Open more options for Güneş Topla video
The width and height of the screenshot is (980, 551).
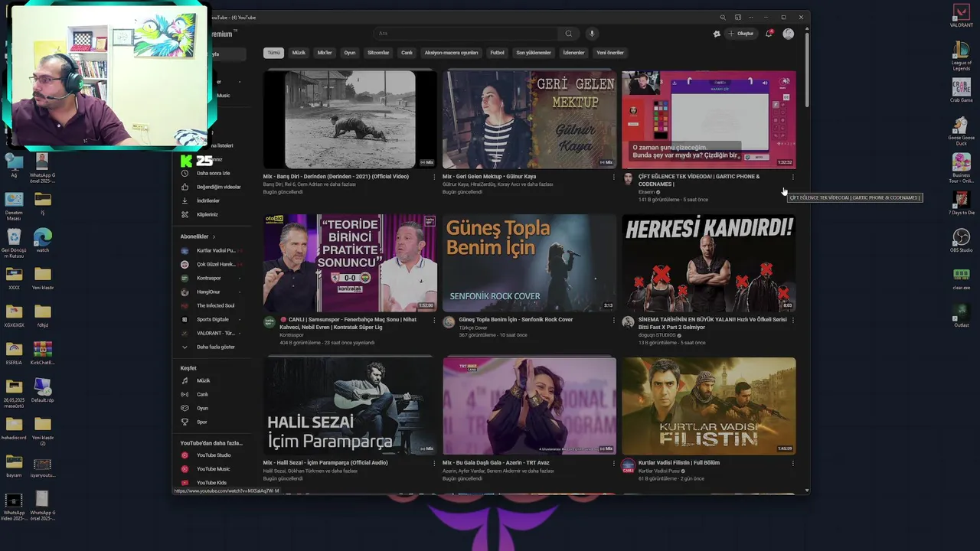(613, 320)
